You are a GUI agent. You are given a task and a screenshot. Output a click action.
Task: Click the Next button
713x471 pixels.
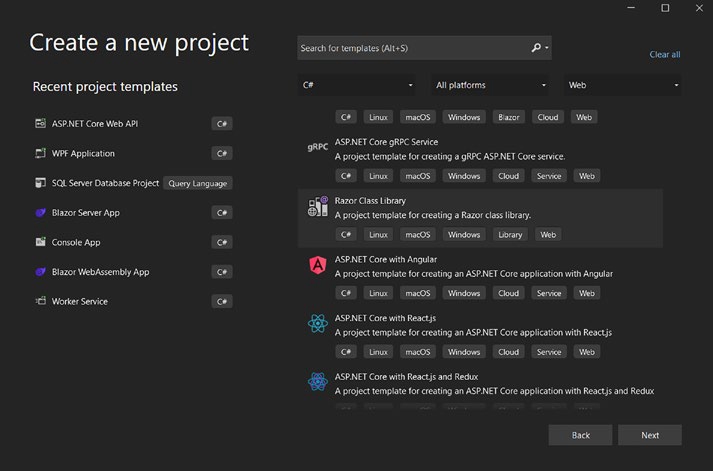coord(650,435)
